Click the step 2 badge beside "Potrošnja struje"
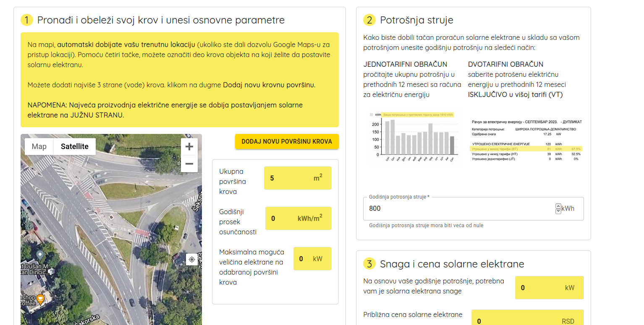 point(369,19)
